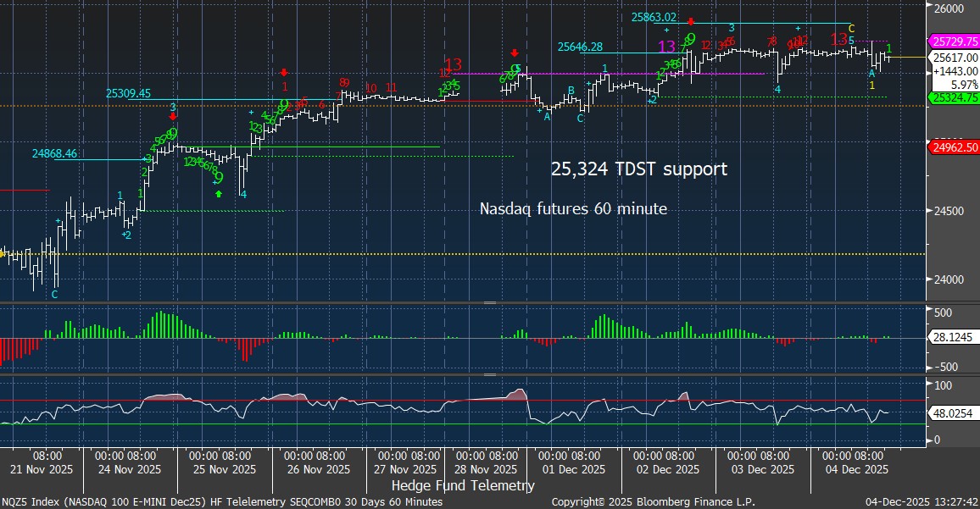
Task: Click the red down arrow above 25863.02 peak
Action: (x=692, y=21)
